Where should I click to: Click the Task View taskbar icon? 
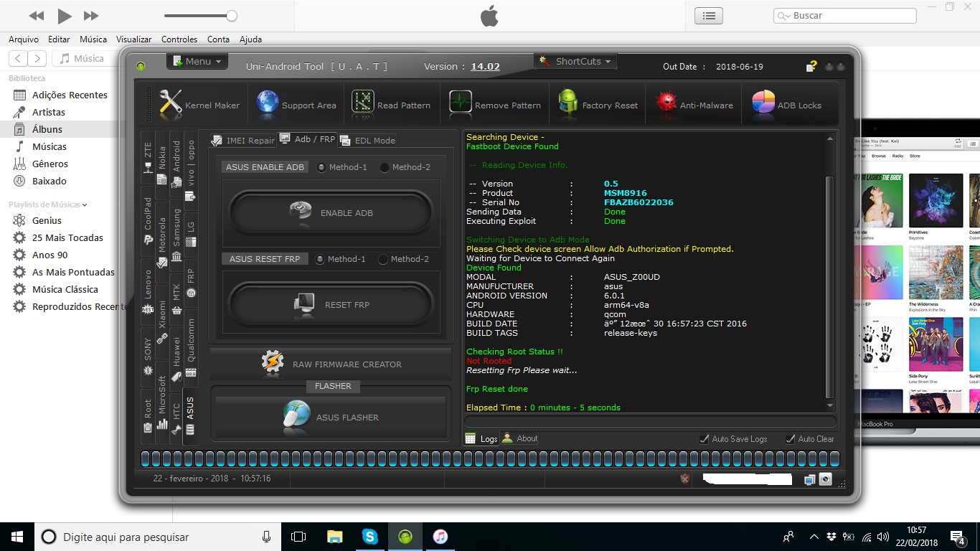298,537
